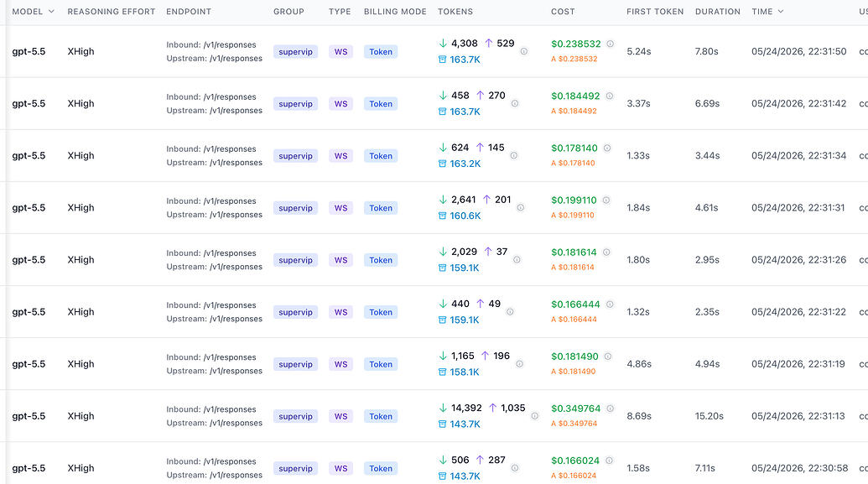Viewport: 868px width, 484px height.
Task: Click the endpoint text in the 22:31:19 row
Action: point(214,364)
